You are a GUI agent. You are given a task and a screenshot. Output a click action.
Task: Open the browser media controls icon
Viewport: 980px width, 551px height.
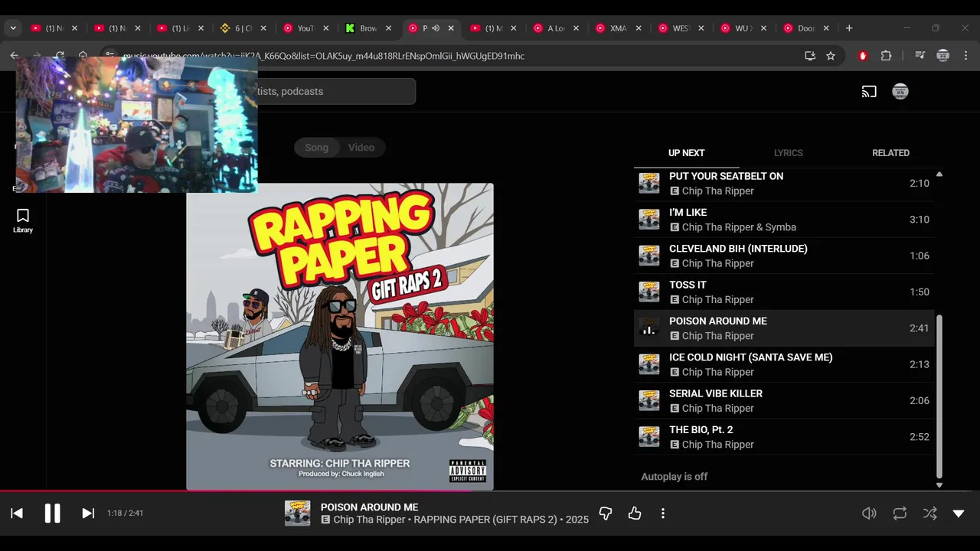tap(920, 56)
